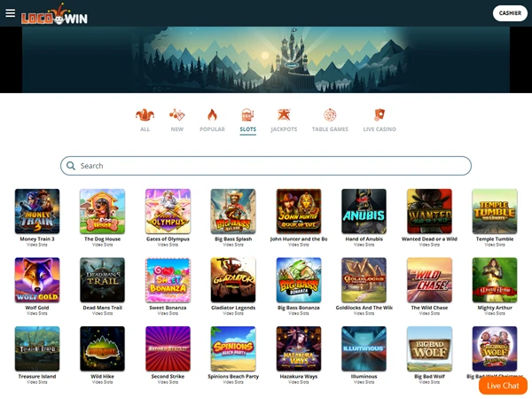Image resolution: width=532 pixels, height=399 pixels.
Task: Choose Treasure Island game thumbnail
Action: [x=37, y=348]
